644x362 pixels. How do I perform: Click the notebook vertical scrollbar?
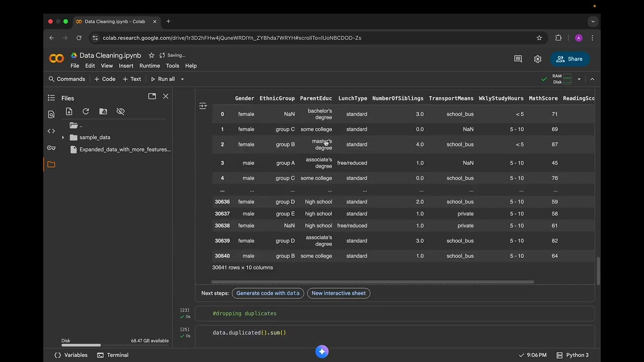tap(598, 270)
